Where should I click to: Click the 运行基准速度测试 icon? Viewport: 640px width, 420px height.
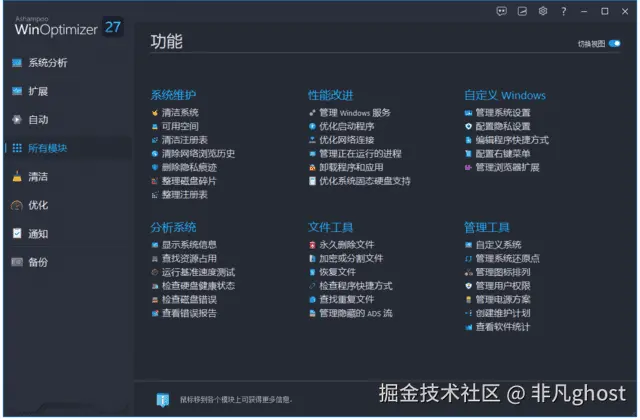tap(155, 272)
